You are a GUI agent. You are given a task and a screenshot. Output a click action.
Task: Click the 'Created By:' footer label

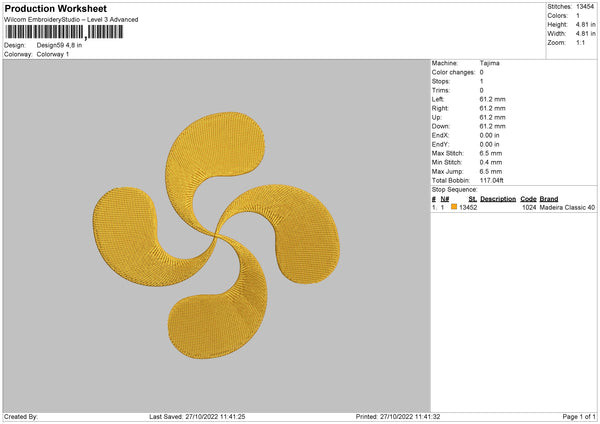(x=21, y=417)
